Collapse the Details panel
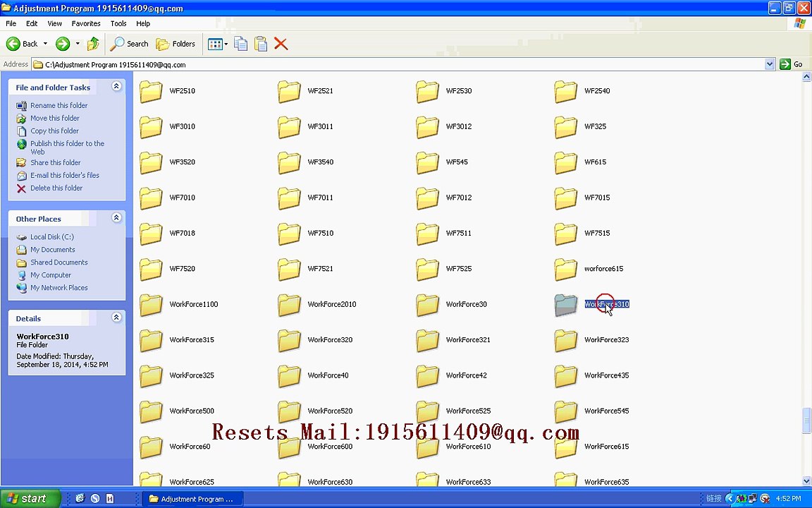 tap(116, 317)
